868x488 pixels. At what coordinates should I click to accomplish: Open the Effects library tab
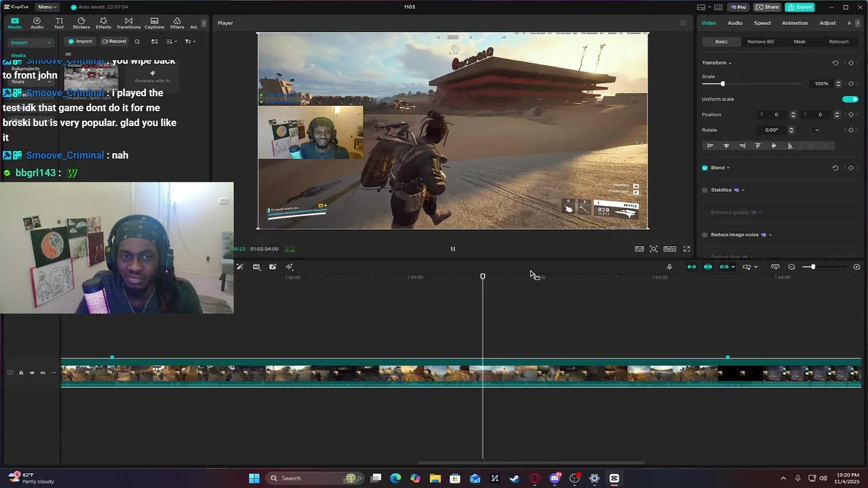click(x=103, y=23)
